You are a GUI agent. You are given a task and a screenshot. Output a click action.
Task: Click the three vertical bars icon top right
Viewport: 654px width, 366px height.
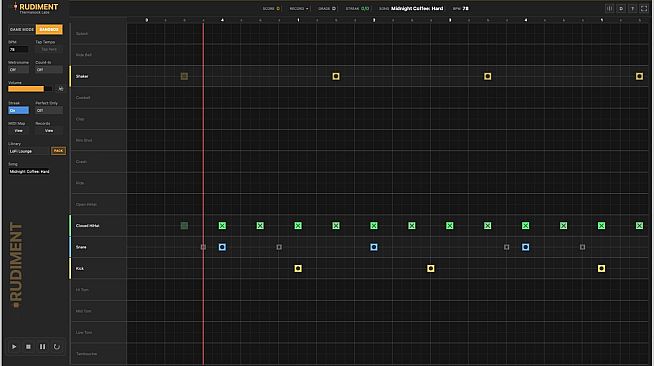pyautogui.click(x=609, y=8)
